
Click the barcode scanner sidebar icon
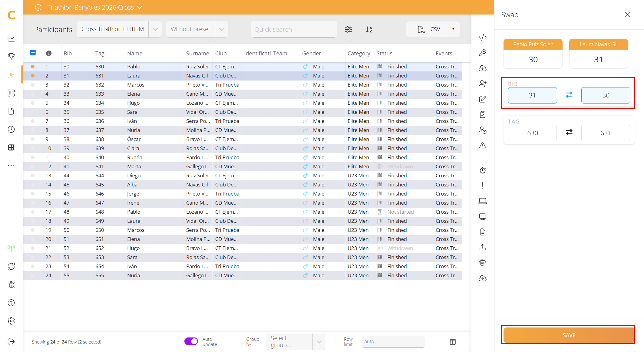tap(11, 93)
